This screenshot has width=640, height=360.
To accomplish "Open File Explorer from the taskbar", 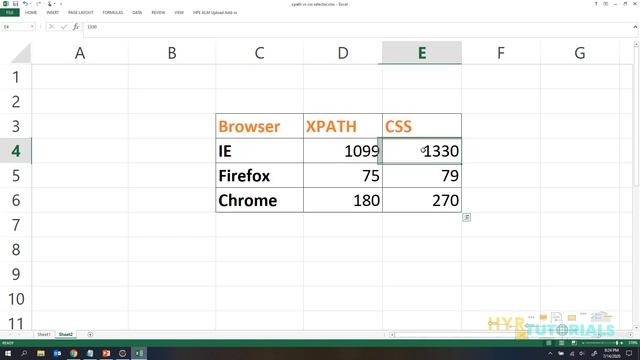I will 41,353.
